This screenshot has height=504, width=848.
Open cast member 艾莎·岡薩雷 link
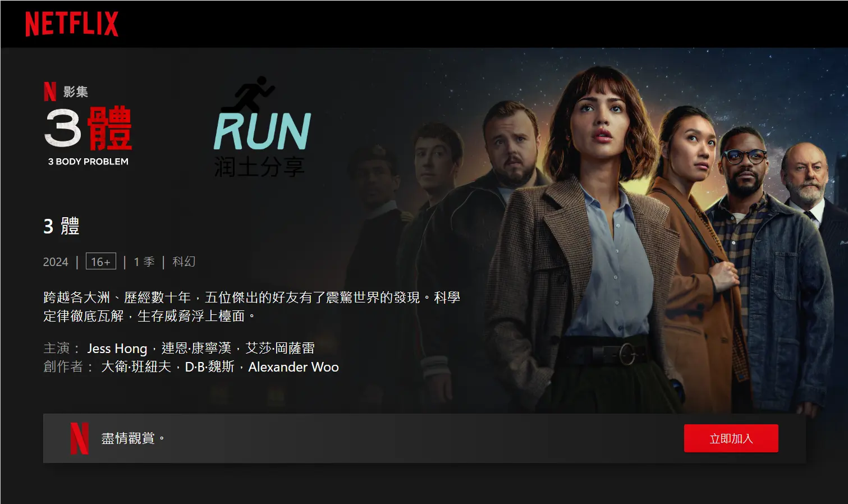pos(279,349)
